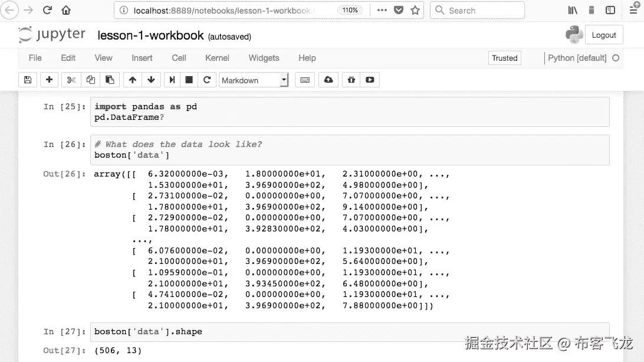
Task: Toggle the Firefox sidebar view
Action: pyautogui.click(x=610, y=10)
